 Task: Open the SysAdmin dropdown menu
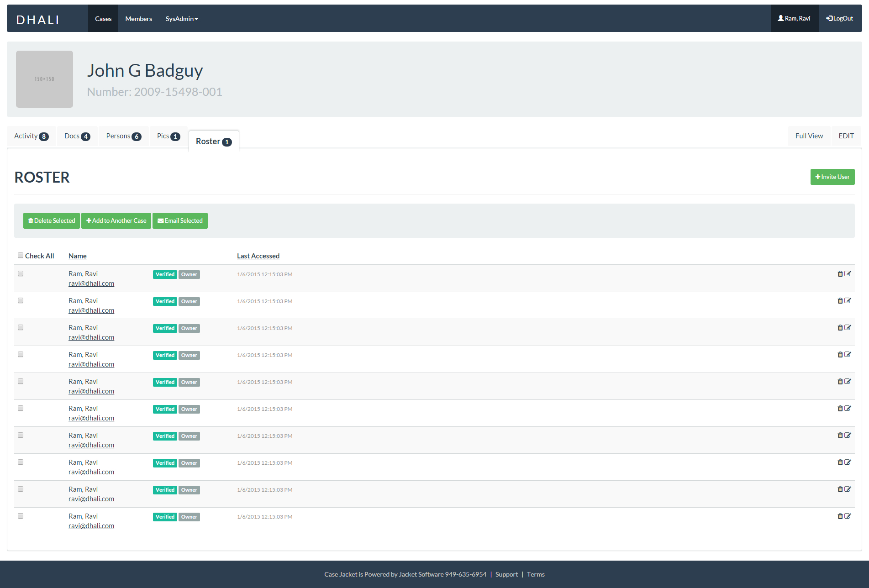tap(181, 18)
